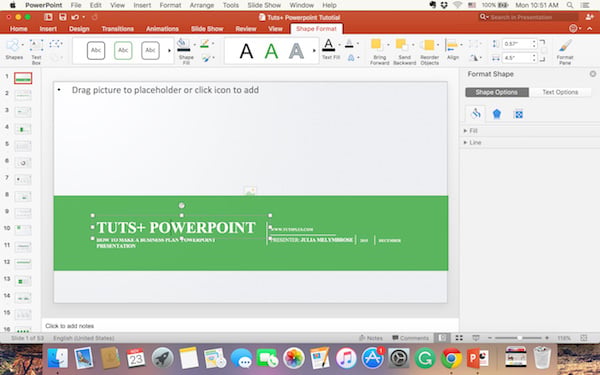The image size is (600, 375).
Task: Click the Text Effects icon
Action: point(351,58)
